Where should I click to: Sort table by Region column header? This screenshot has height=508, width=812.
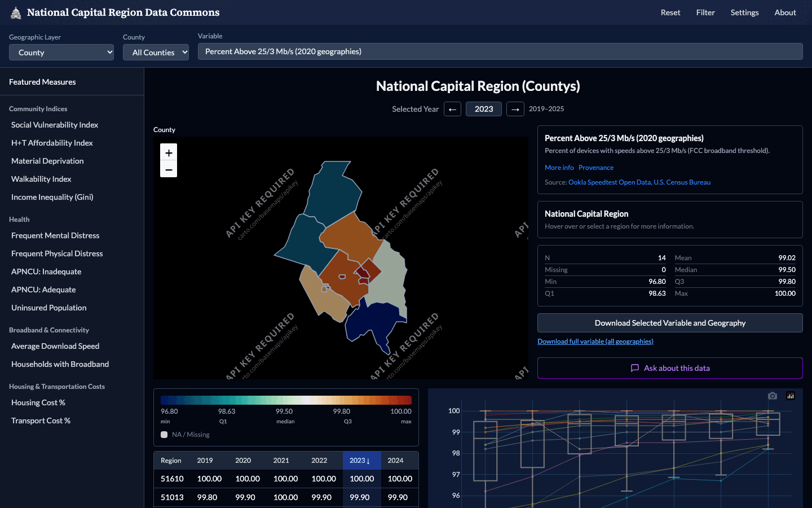pos(171,461)
